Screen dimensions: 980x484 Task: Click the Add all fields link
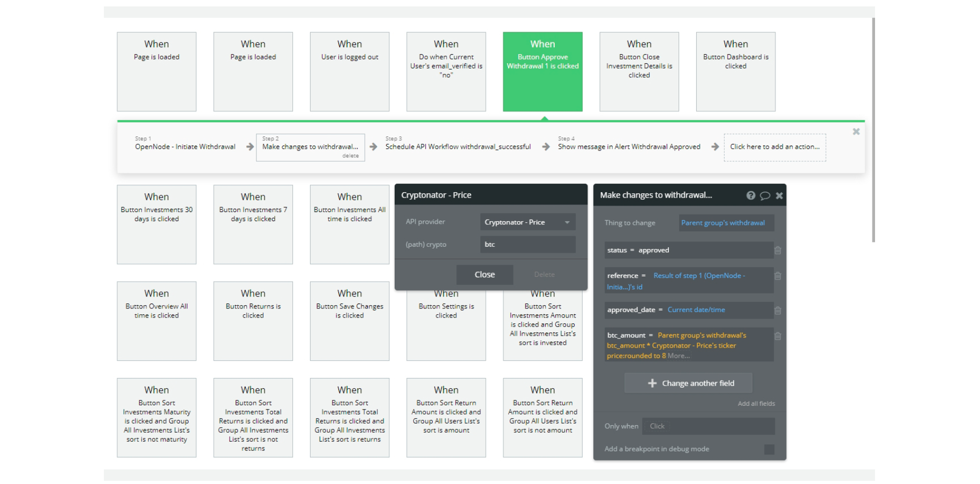[756, 404]
